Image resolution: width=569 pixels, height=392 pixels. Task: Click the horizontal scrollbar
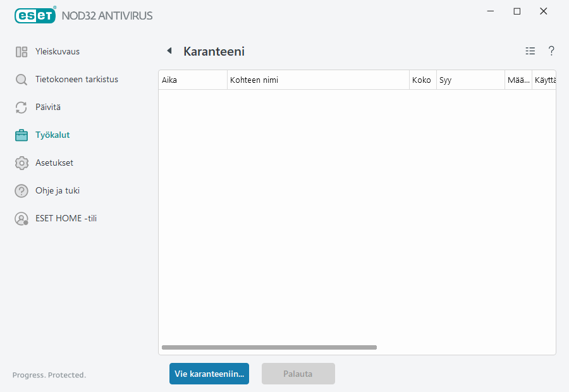(x=269, y=347)
